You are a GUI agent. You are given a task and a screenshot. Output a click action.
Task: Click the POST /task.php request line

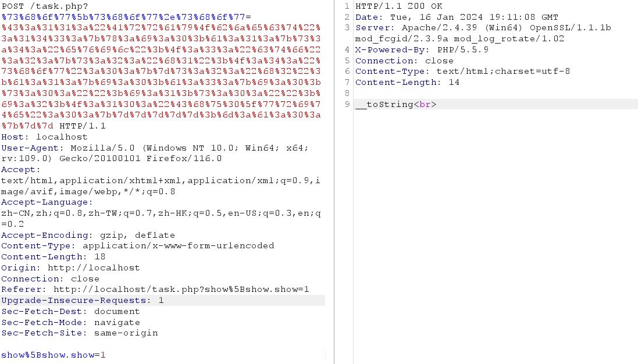[x=45, y=6]
